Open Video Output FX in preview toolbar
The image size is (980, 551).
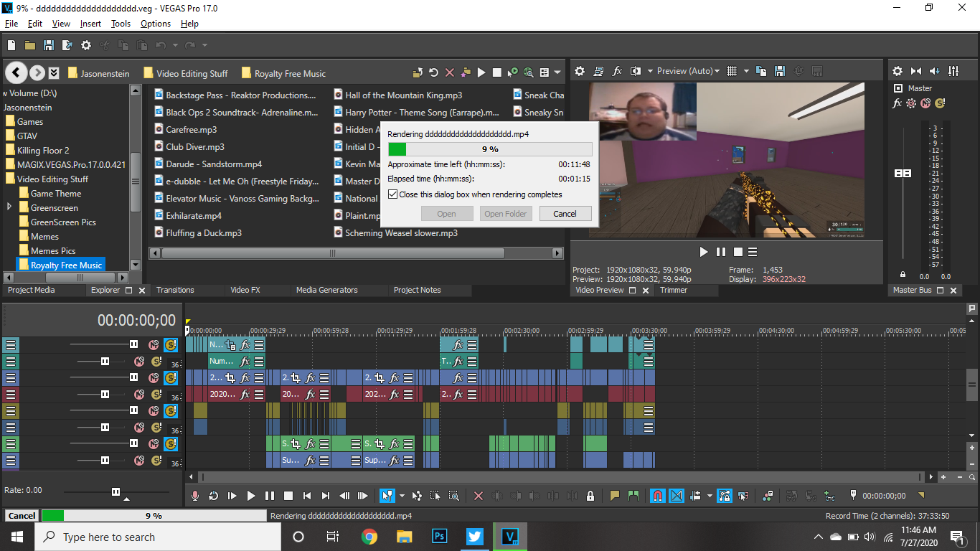[617, 71]
